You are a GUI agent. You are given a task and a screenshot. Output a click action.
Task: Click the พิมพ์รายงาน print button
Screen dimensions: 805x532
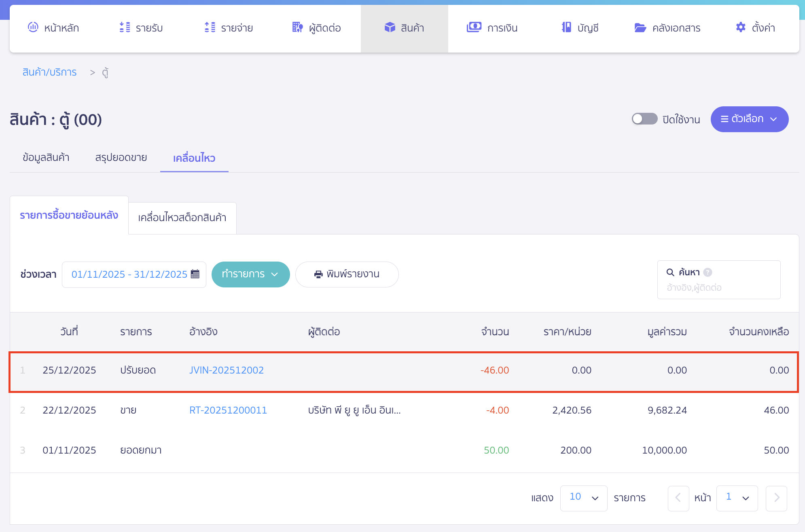(347, 274)
